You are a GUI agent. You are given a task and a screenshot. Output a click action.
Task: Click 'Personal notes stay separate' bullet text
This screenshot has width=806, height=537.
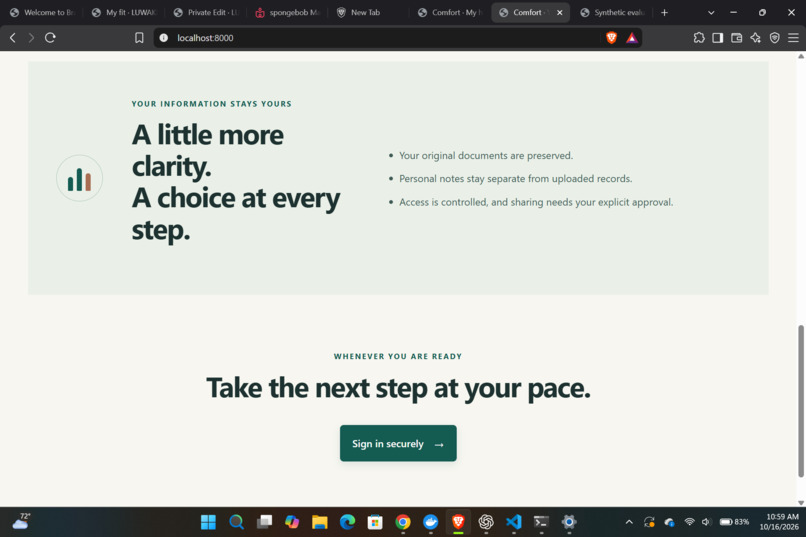(x=516, y=178)
